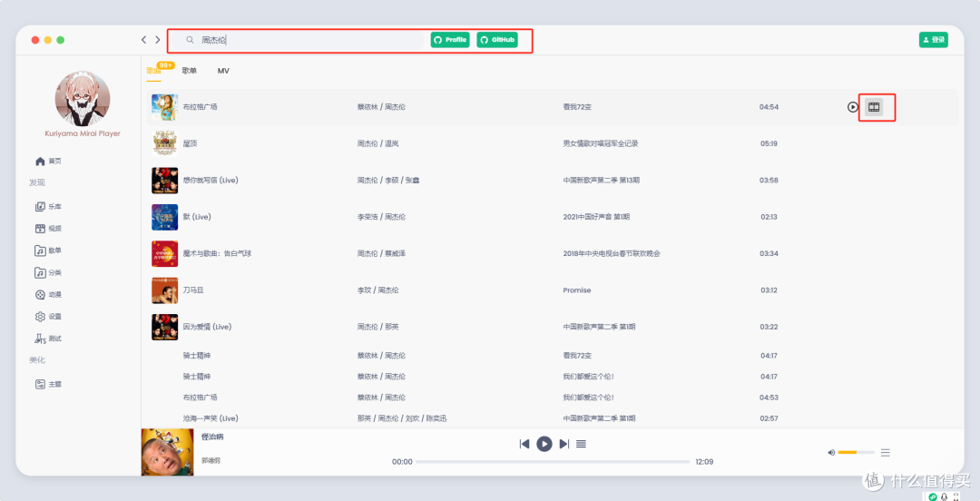The width and height of the screenshot is (980, 501).
Task: Click 怪治病 track title in player bar
Action: [x=212, y=437]
